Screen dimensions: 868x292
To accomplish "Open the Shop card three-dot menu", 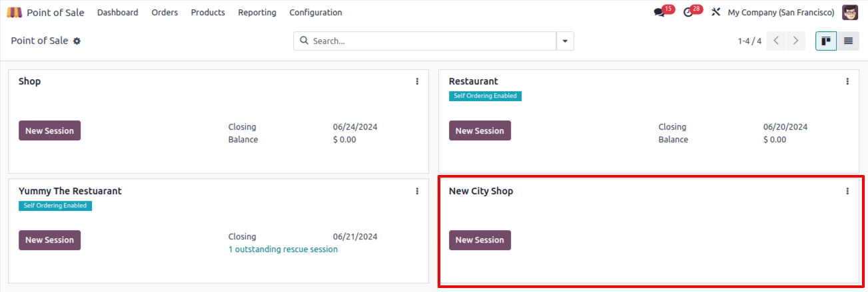I will (x=417, y=81).
